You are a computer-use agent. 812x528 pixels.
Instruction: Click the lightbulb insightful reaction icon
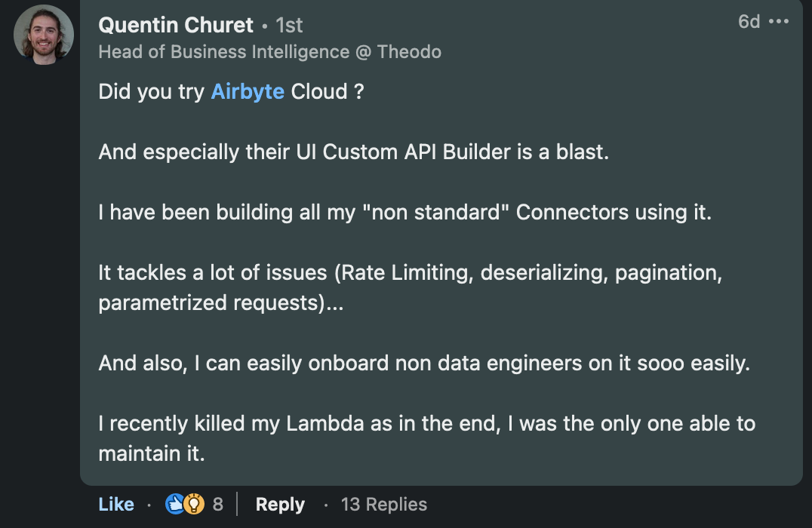tap(194, 504)
